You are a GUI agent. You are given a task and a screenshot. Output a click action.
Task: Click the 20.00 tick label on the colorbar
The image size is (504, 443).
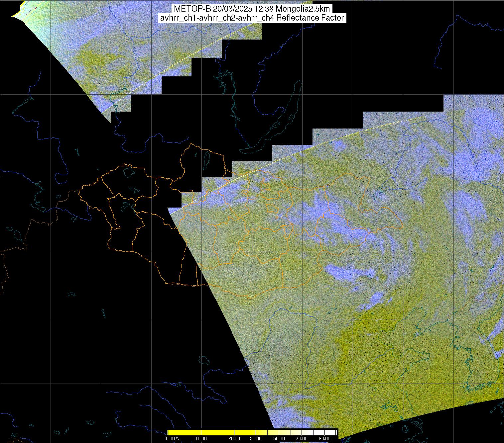(234, 439)
